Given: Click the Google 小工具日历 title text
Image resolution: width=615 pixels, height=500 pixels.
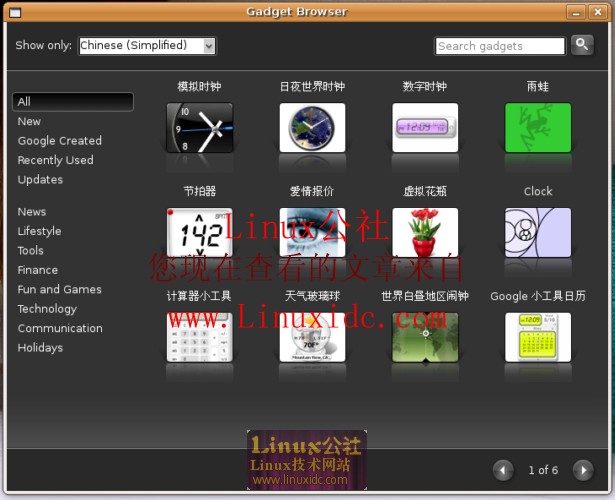Looking at the screenshot, I should 538,296.
